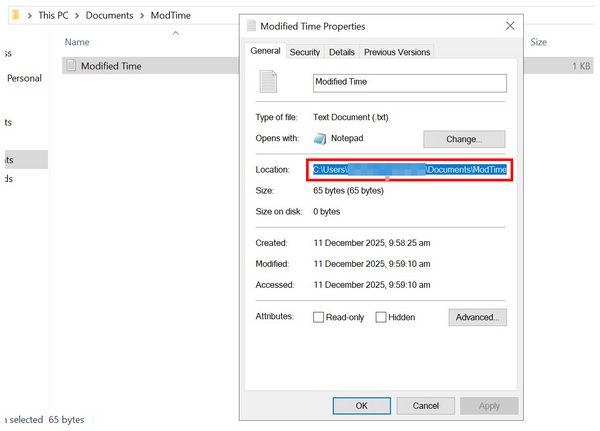The image size is (600, 431).
Task: Select the Modified Time file in Explorer
Action: click(x=151, y=66)
